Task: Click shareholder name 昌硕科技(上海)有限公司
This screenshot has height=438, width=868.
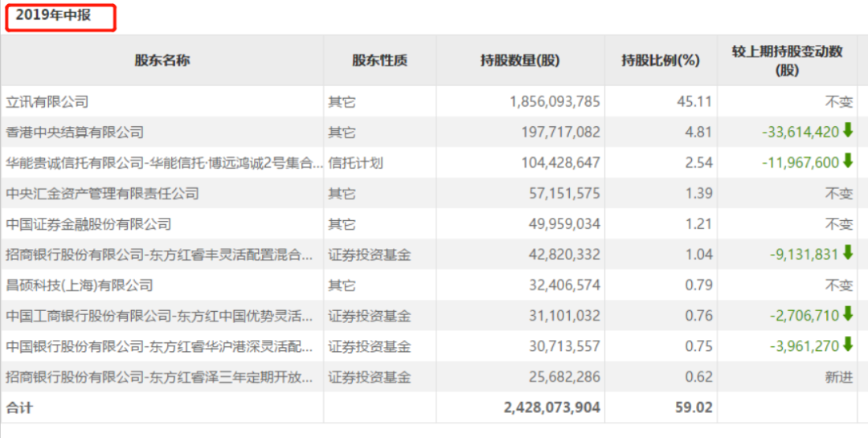Action: (x=79, y=285)
